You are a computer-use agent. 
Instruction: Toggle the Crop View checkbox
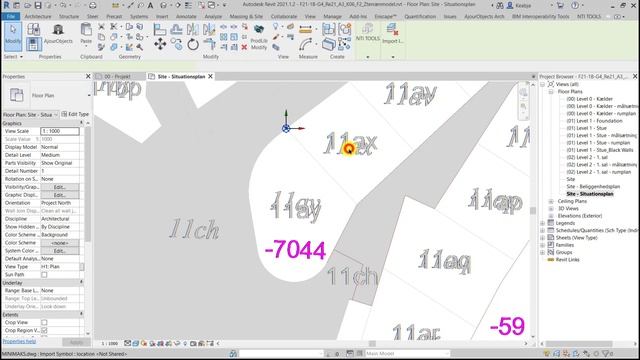[x=44, y=322]
